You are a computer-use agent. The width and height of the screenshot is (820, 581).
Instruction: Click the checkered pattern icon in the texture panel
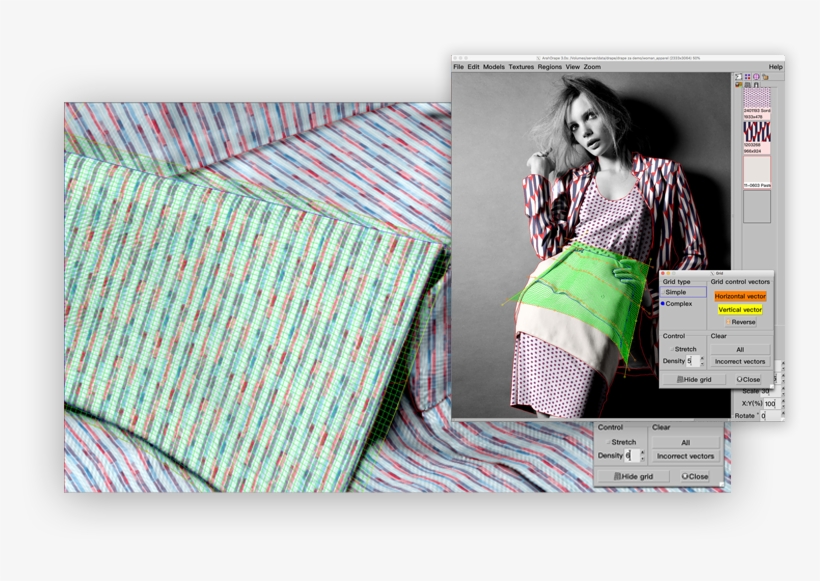tap(757, 97)
